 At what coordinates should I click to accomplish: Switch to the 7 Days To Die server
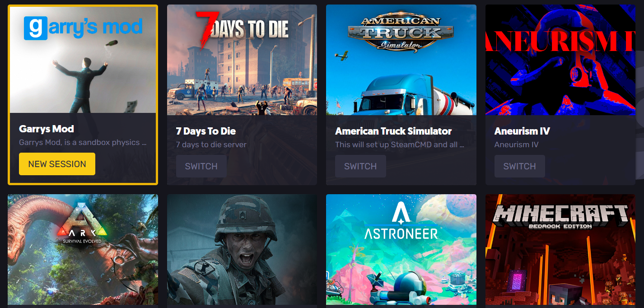201,166
